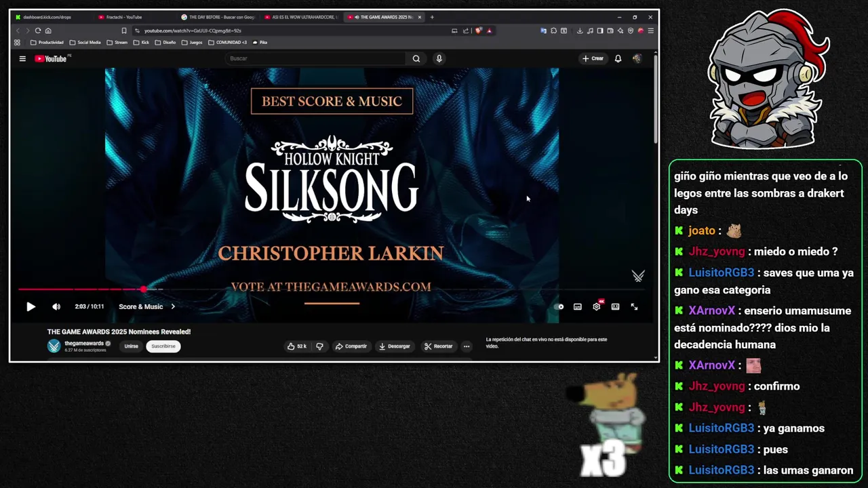
Task: Open Kick bookmarks folder
Action: point(141,42)
